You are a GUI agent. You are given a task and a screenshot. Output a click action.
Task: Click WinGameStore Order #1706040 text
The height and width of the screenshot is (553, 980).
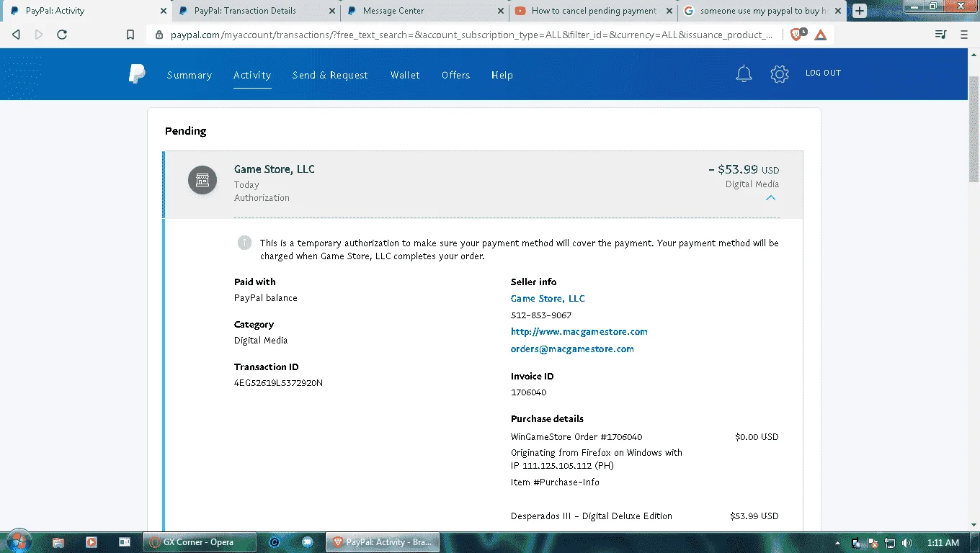576,437
